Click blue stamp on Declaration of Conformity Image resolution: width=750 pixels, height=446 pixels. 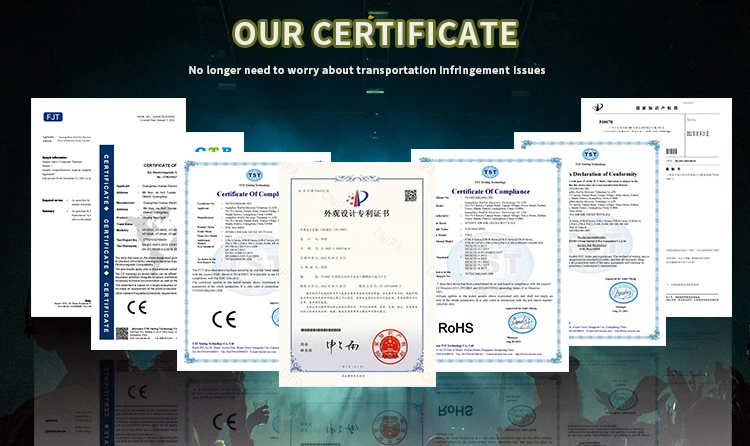(623, 293)
